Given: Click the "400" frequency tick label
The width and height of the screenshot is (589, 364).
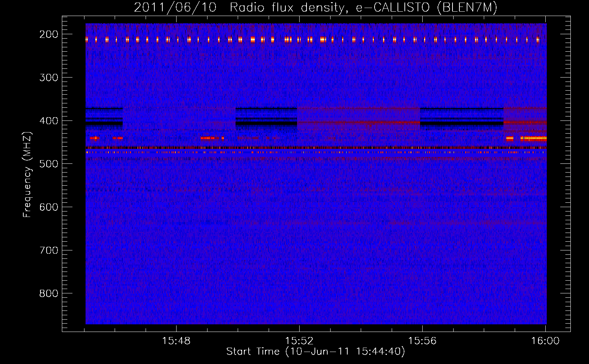Looking at the screenshot, I should 49,121.
